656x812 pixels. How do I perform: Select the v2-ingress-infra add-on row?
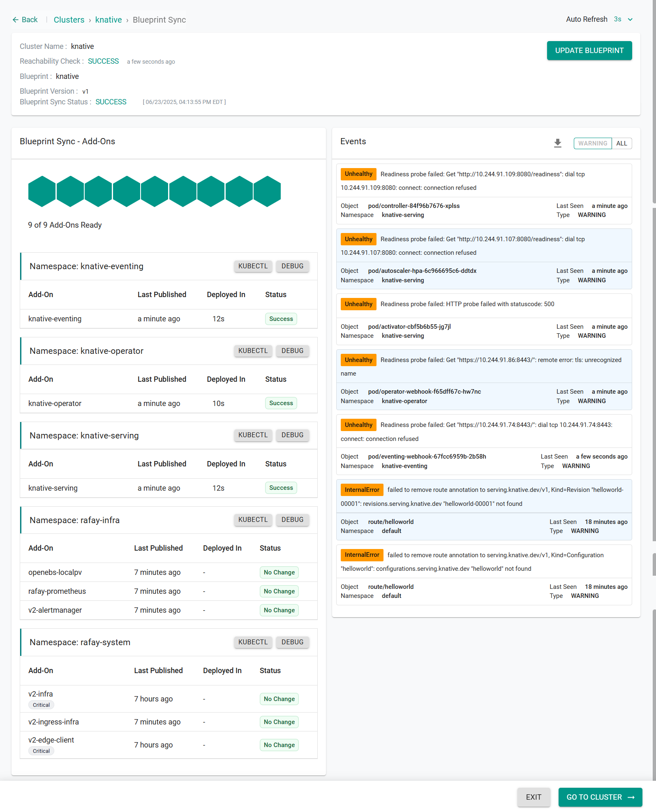(x=169, y=722)
